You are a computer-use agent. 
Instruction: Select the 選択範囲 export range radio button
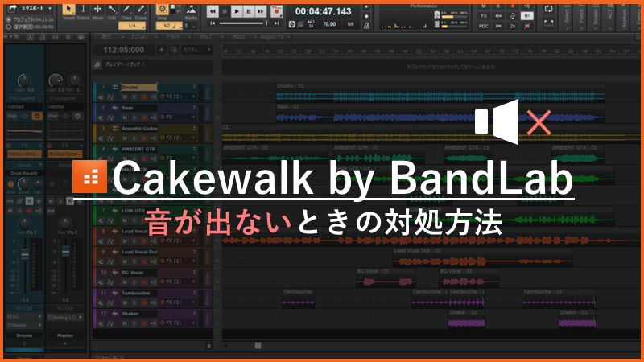click(x=9, y=27)
